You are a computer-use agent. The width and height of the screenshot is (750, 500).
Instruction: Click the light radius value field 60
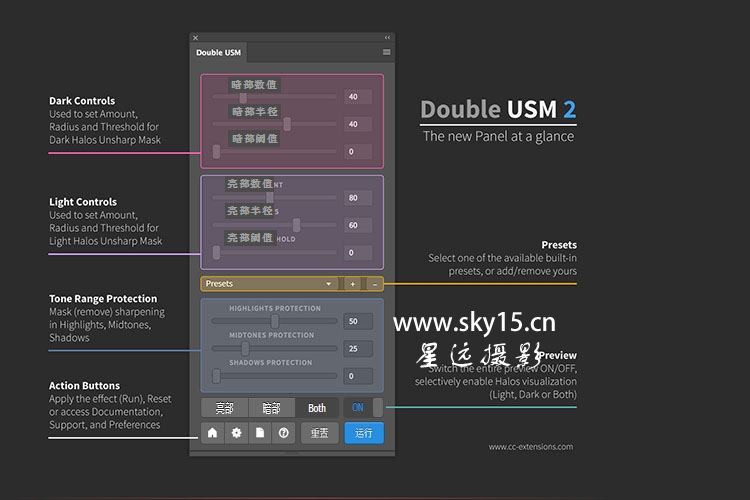pos(358,225)
